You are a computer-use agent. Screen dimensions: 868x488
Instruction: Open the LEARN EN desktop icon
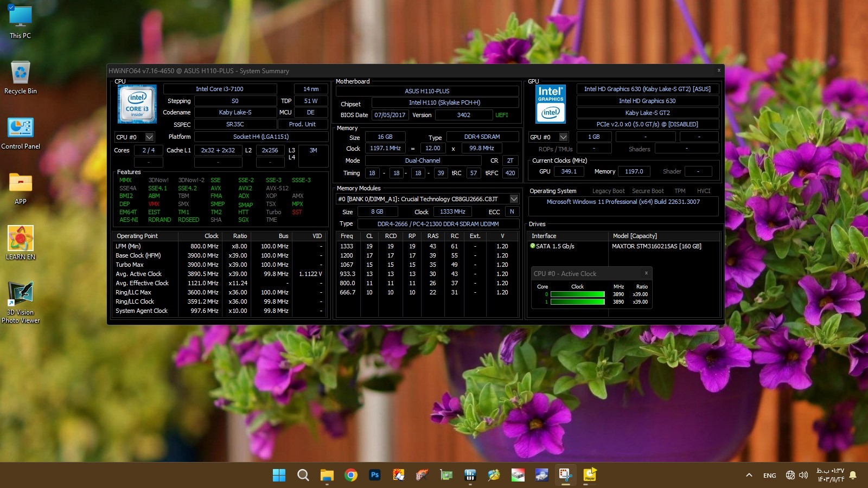point(21,243)
